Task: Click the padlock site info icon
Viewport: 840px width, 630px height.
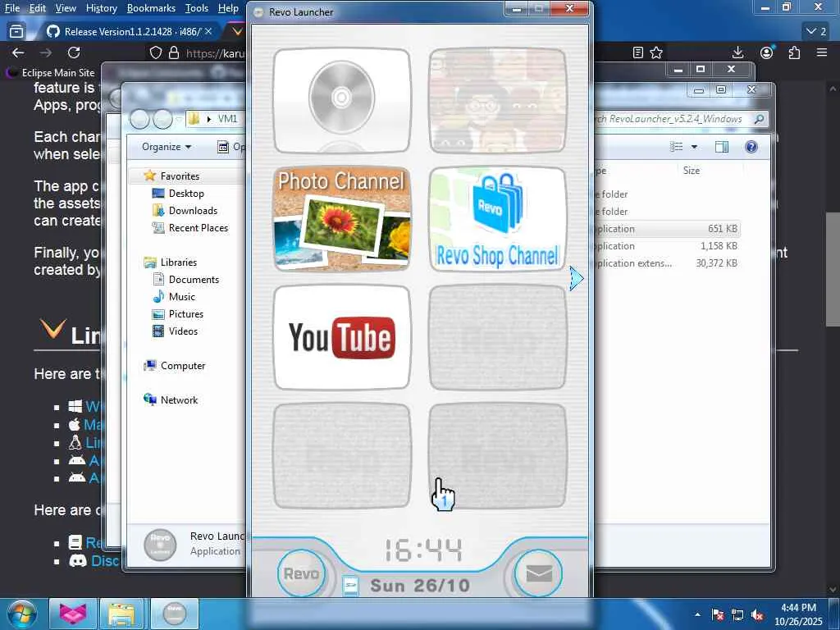Action: tap(174, 52)
